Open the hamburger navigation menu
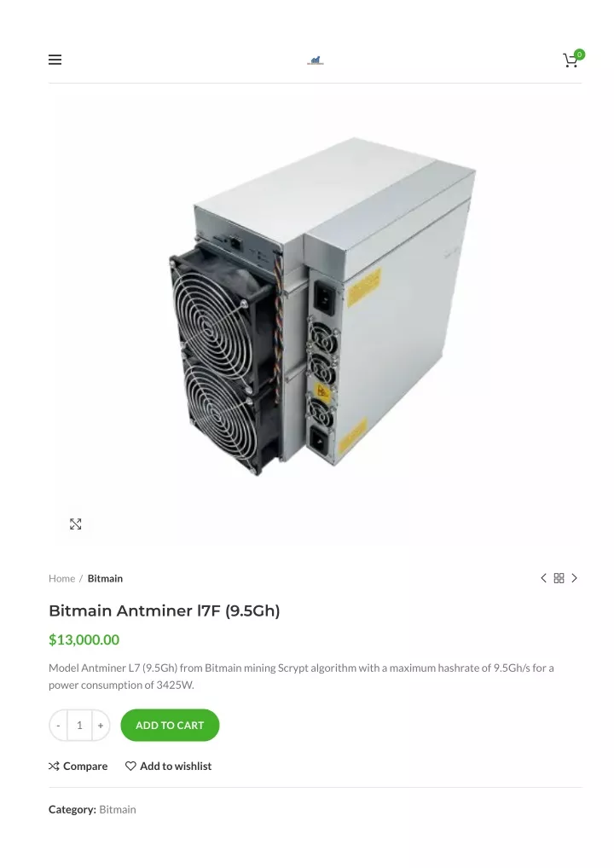Screen dimensions: 614x868 pos(55,60)
